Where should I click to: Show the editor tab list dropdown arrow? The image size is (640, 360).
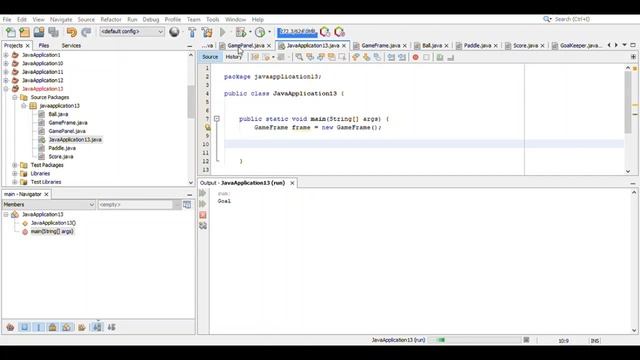(624, 45)
